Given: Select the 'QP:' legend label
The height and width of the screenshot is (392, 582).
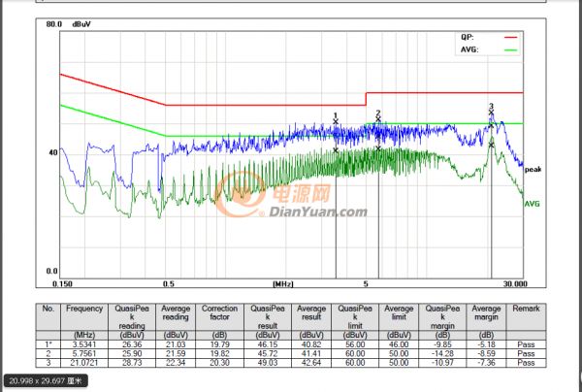Looking at the screenshot, I should [468, 37].
